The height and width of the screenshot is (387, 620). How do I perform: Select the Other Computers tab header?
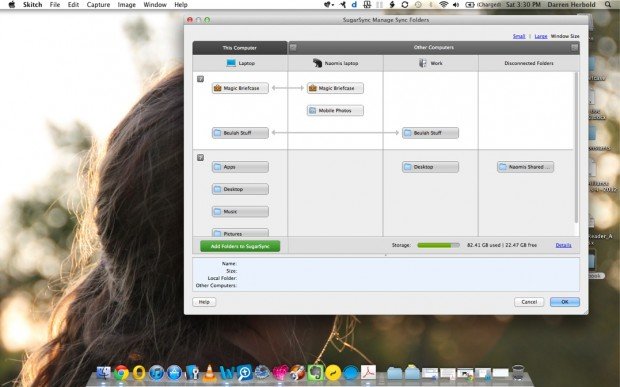click(434, 47)
